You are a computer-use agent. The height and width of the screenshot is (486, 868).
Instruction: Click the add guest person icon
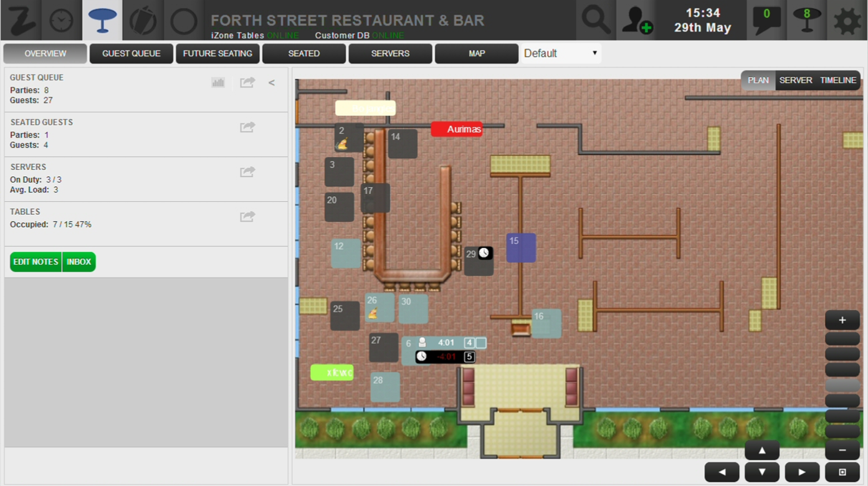click(x=637, y=21)
